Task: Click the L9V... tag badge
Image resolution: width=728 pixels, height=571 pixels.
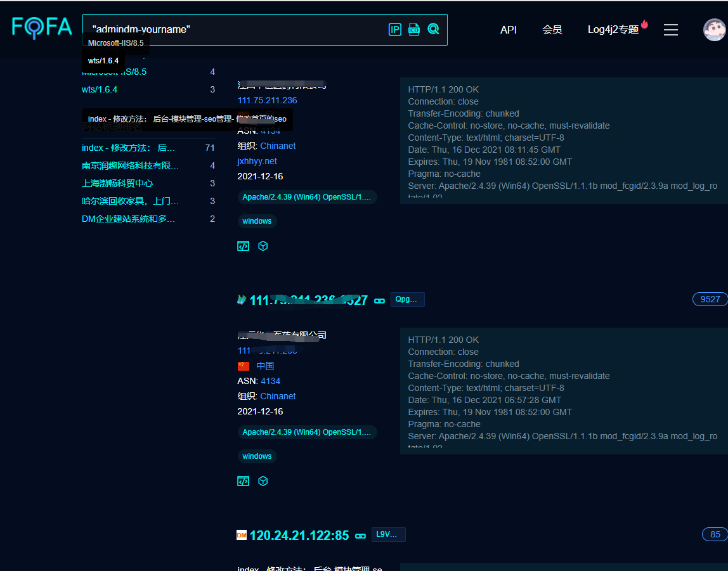Action: click(x=388, y=534)
